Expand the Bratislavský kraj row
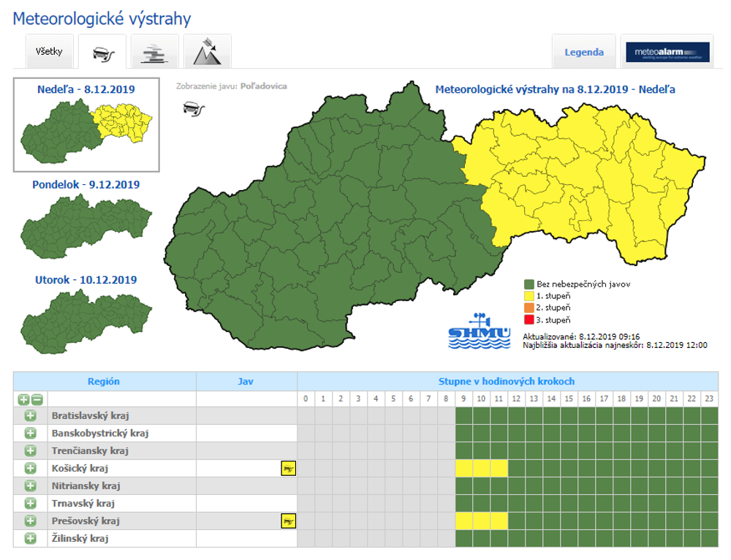 point(31,416)
